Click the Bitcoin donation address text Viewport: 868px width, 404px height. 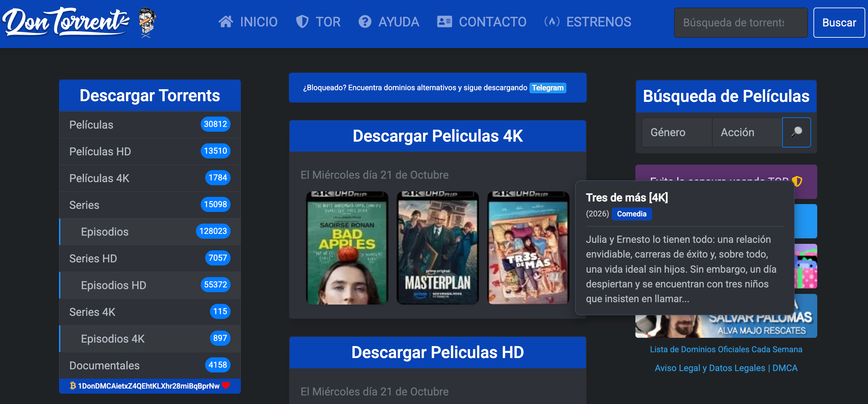tap(149, 386)
